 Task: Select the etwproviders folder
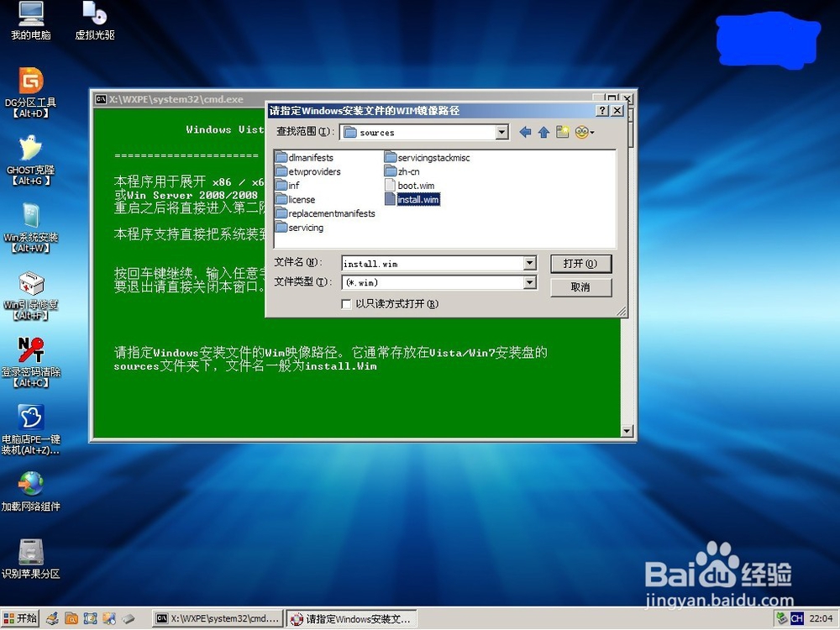click(308, 171)
